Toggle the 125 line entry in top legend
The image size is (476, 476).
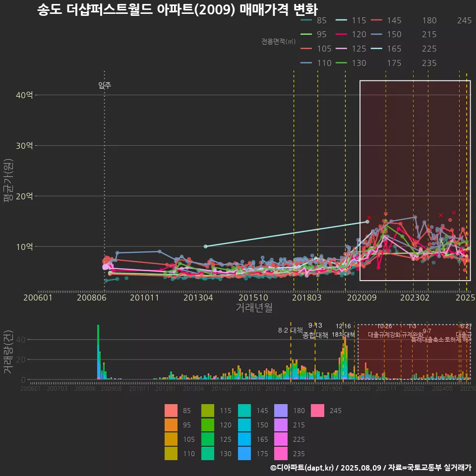pyautogui.click(x=351, y=49)
